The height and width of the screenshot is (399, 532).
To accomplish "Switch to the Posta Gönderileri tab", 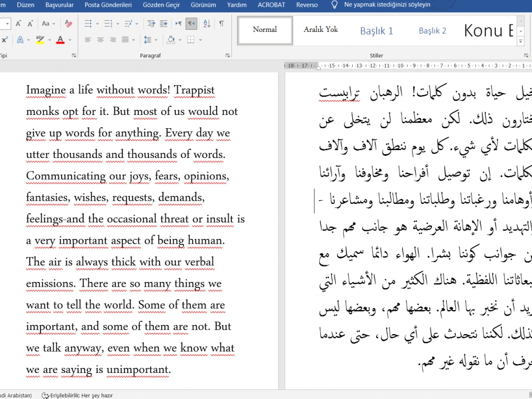I will click(108, 5).
